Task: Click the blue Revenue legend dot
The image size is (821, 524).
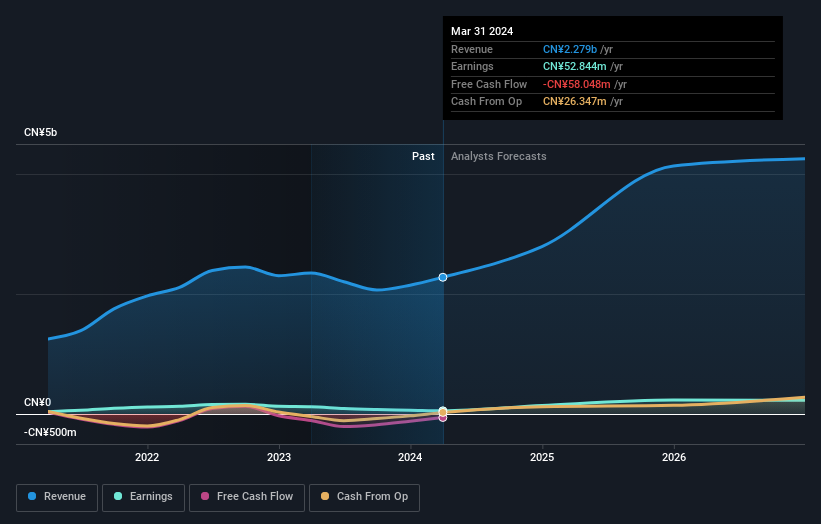Action: coord(32,496)
